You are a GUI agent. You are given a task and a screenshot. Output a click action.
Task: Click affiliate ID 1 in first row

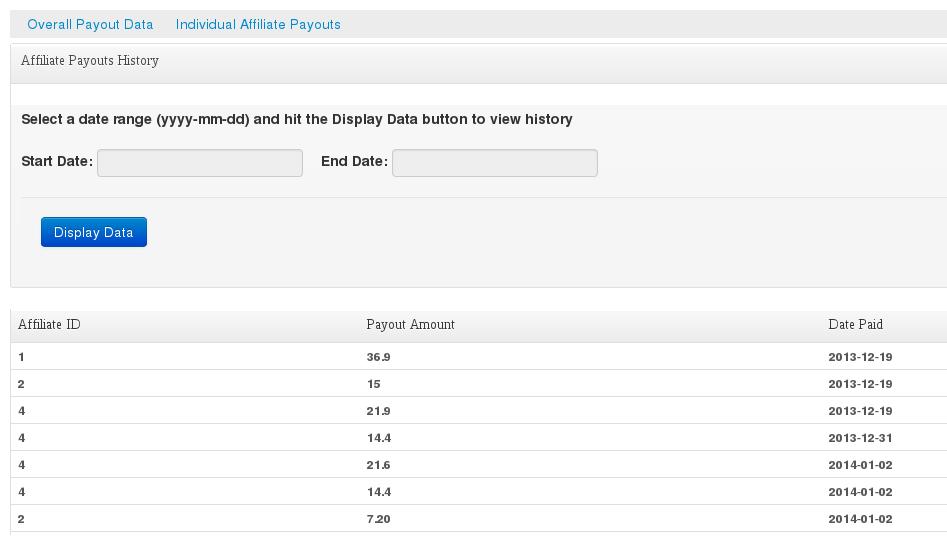click(21, 357)
